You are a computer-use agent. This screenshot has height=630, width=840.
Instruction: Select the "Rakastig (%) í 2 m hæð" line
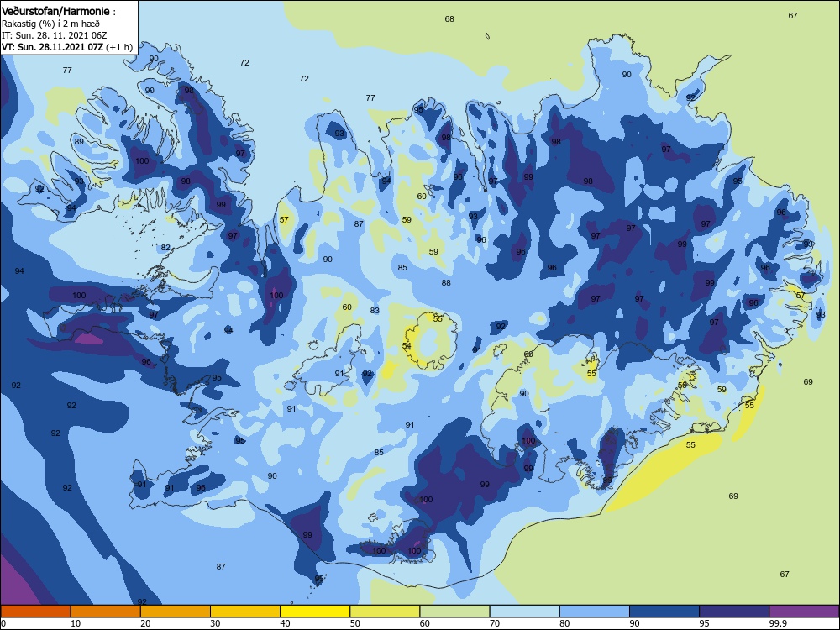50,24
